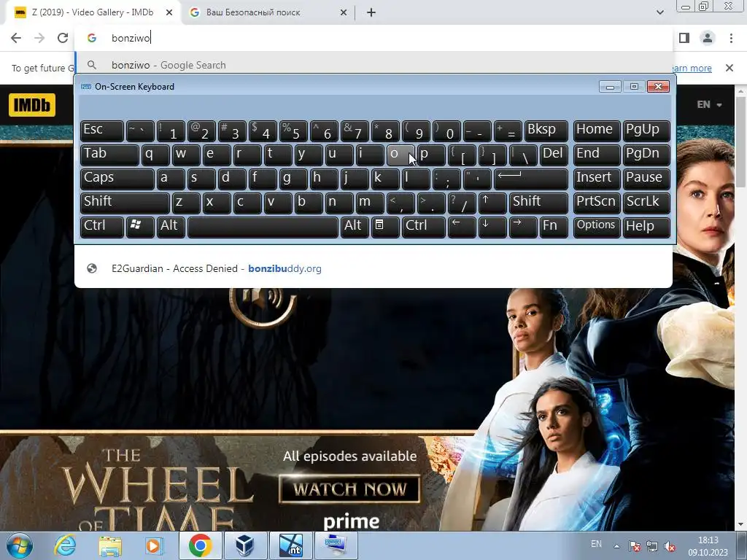Click the right arrow key
The height and width of the screenshot is (560, 747).
coord(522,227)
